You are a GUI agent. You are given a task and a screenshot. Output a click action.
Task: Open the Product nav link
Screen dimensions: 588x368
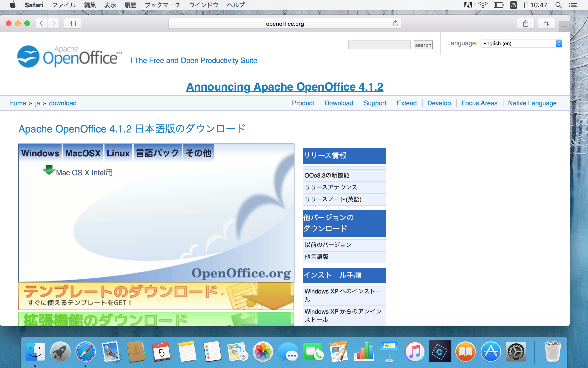click(x=303, y=103)
